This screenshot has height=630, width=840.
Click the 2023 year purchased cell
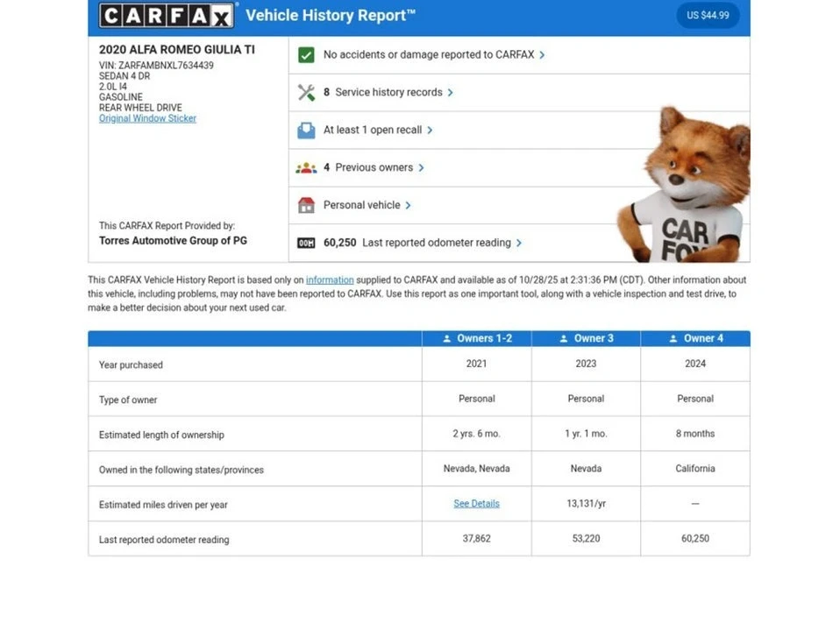click(586, 364)
